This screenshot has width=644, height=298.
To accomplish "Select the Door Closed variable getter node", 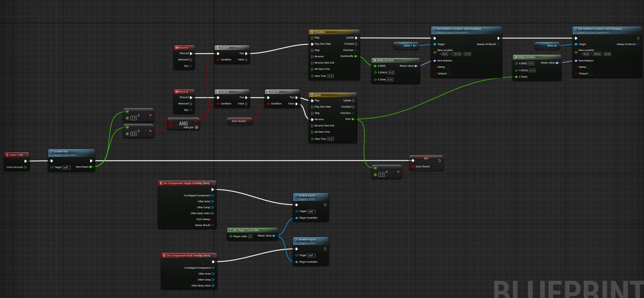I will 239,121.
